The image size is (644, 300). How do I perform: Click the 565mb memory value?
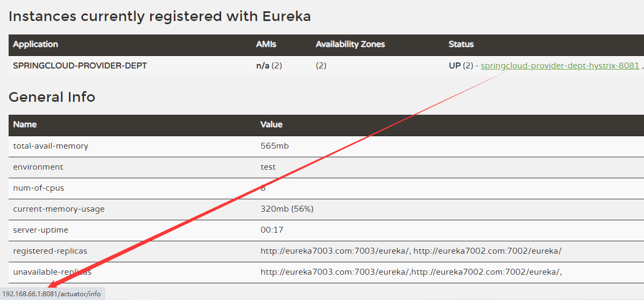point(274,146)
